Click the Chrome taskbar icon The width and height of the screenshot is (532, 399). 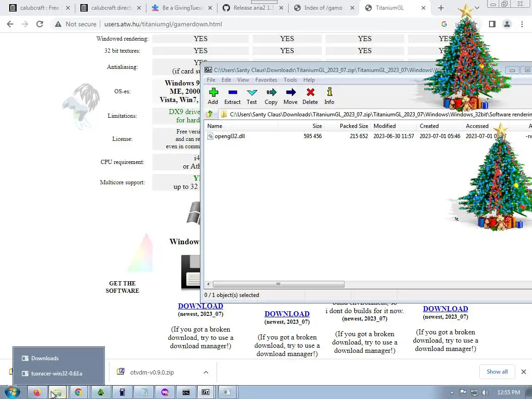[79, 392]
